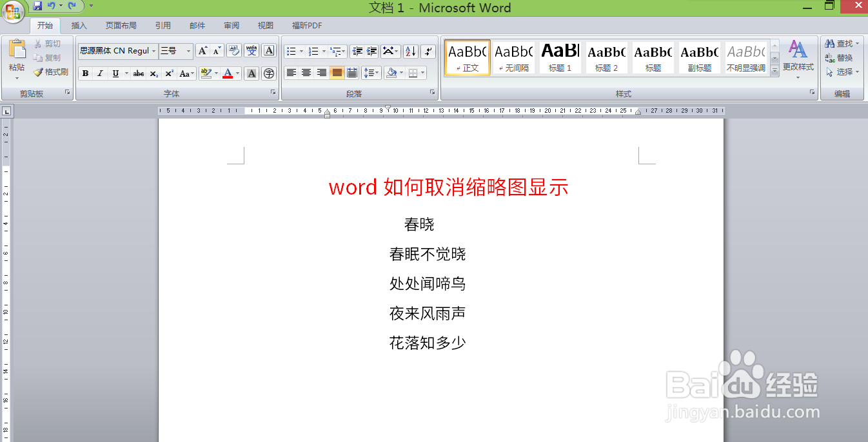Center align text

click(306, 73)
